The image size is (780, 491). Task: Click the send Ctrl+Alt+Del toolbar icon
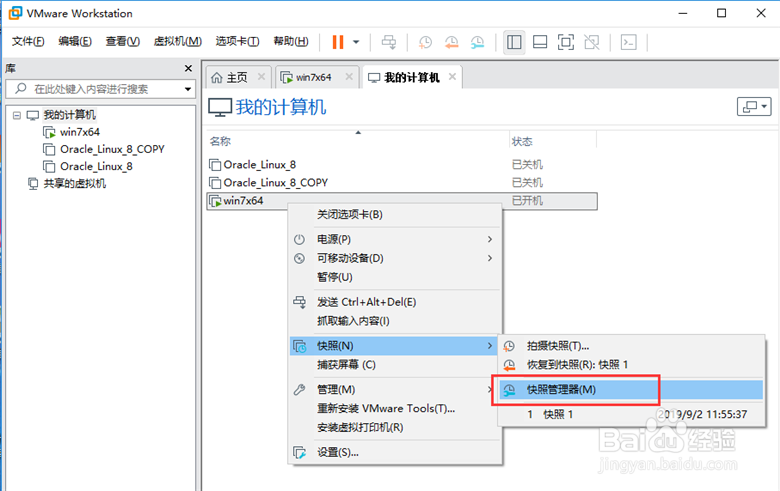click(x=389, y=42)
